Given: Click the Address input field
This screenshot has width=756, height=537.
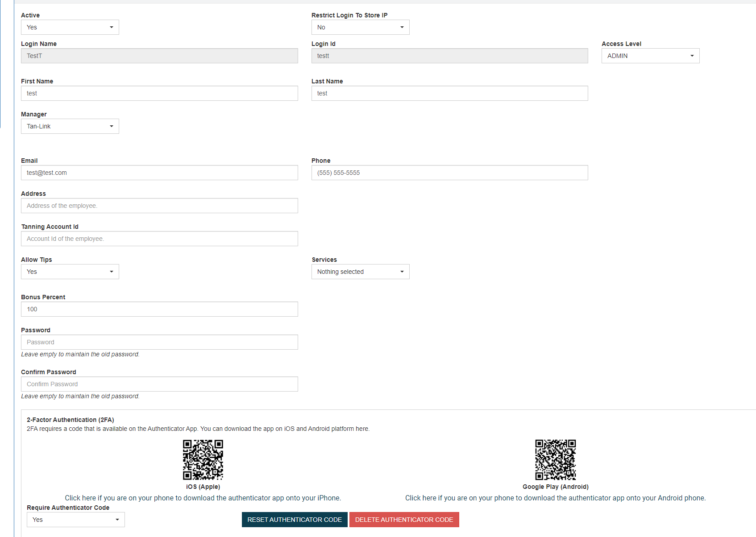Looking at the screenshot, I should 159,206.
